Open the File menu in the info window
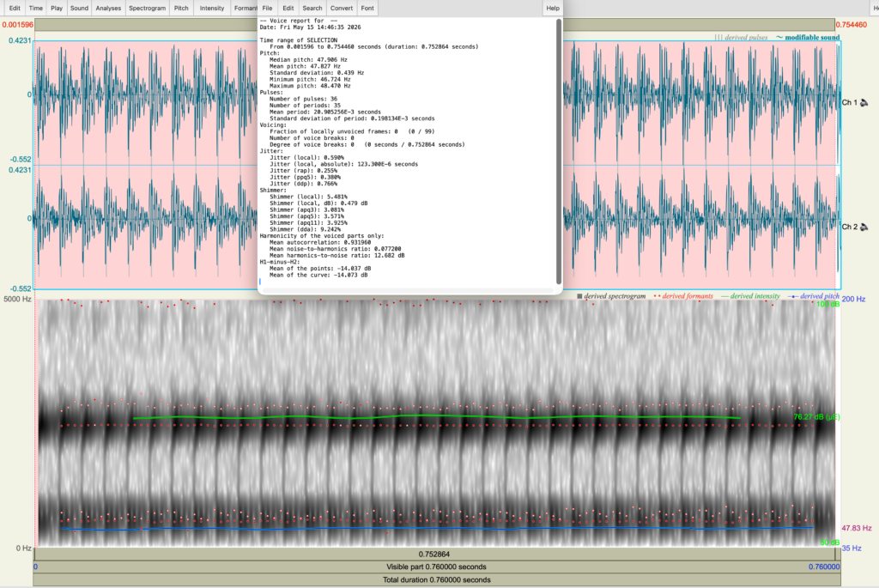This screenshot has height=588, width=879. point(268,8)
